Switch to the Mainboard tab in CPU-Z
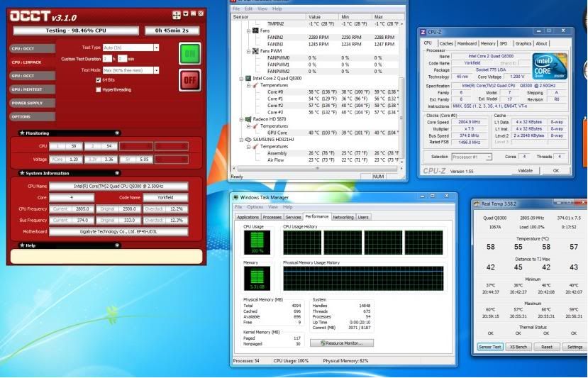Image resolution: width=588 pixels, height=378 pixels. point(467,43)
